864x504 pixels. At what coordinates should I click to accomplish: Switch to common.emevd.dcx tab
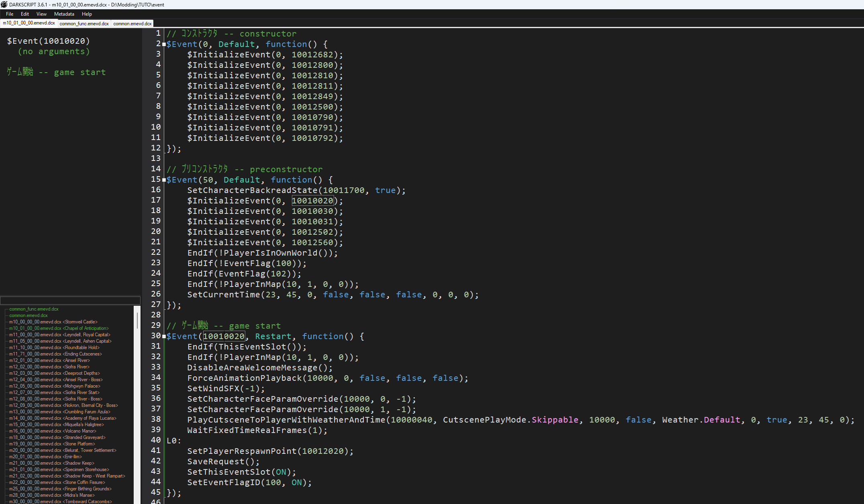132,24
